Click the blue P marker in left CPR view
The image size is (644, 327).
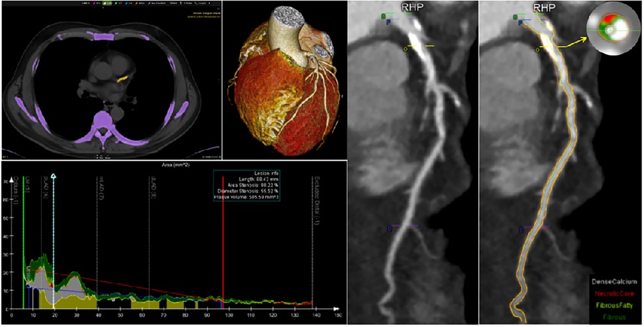(x=388, y=23)
